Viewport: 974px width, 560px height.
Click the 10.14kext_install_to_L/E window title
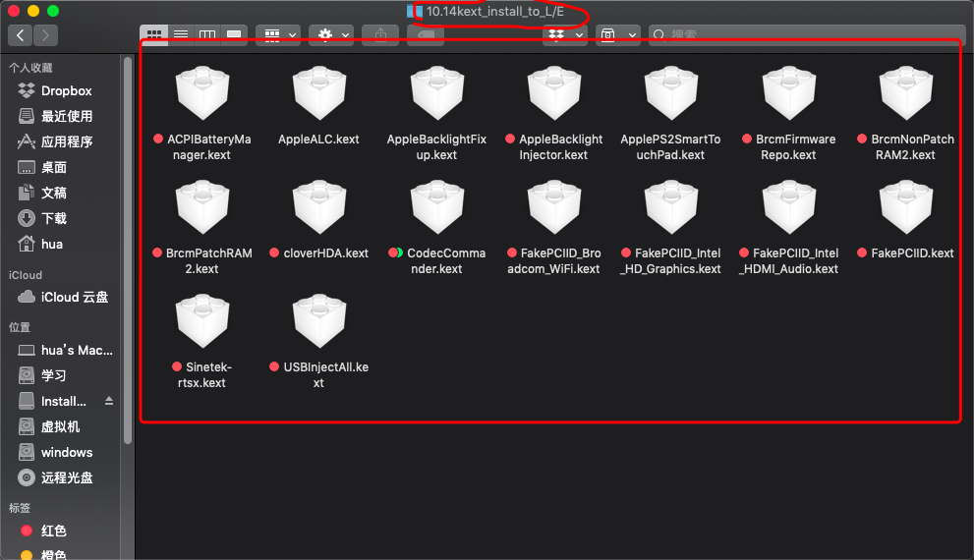[494, 11]
